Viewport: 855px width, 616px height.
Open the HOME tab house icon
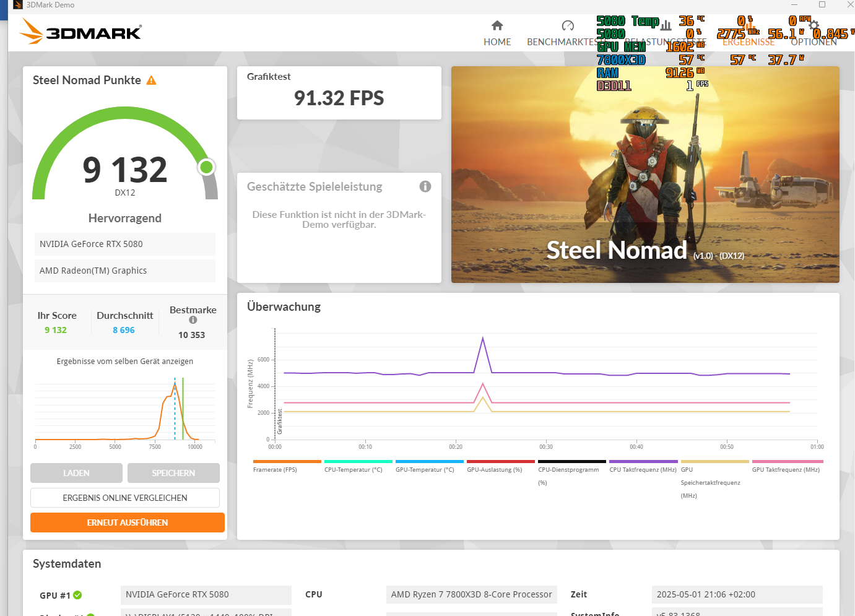coord(497,25)
